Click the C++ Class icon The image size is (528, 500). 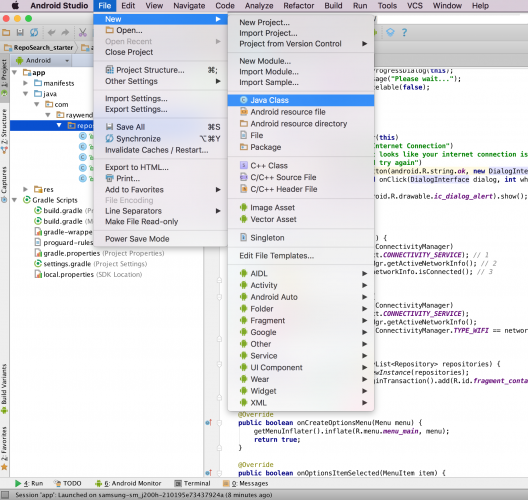(244, 165)
